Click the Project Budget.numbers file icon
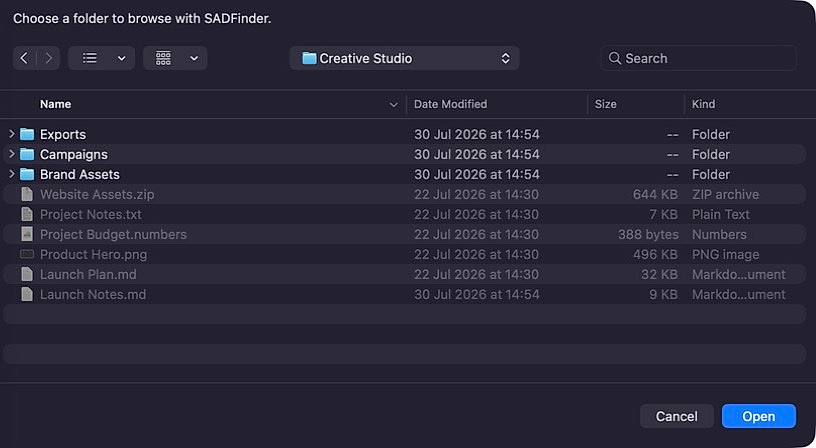 coord(27,234)
